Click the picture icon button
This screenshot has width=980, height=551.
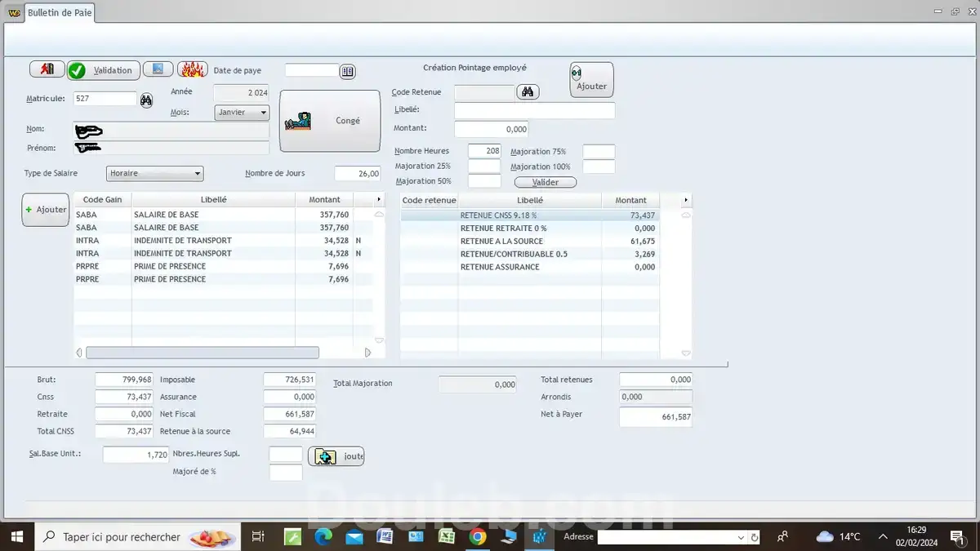point(158,70)
